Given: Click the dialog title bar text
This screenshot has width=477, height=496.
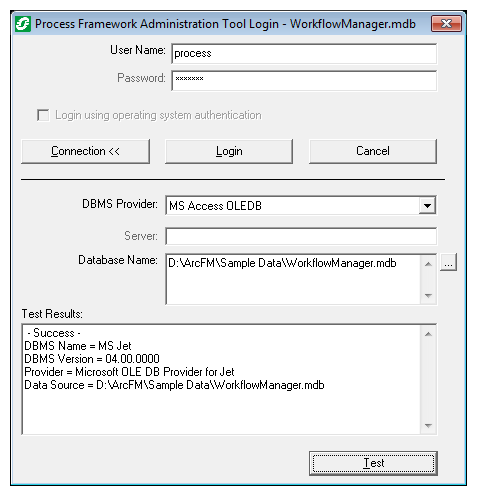Looking at the screenshot, I should tap(225, 24).
